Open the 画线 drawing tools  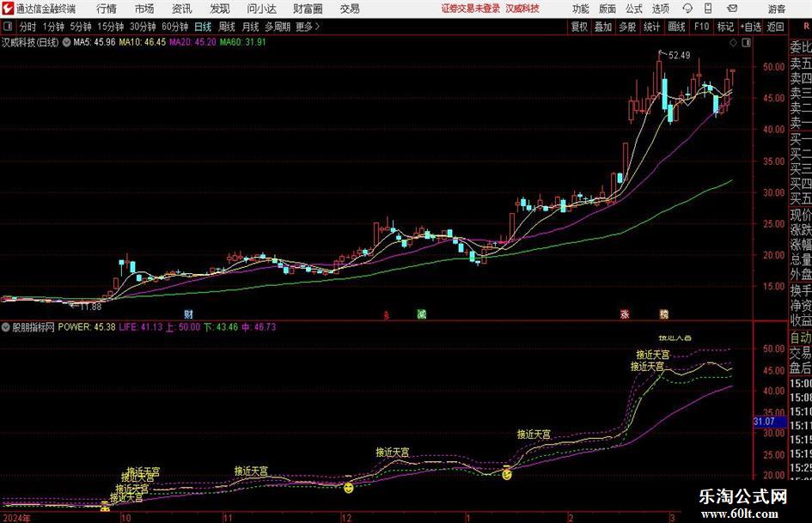pyautogui.click(x=676, y=27)
